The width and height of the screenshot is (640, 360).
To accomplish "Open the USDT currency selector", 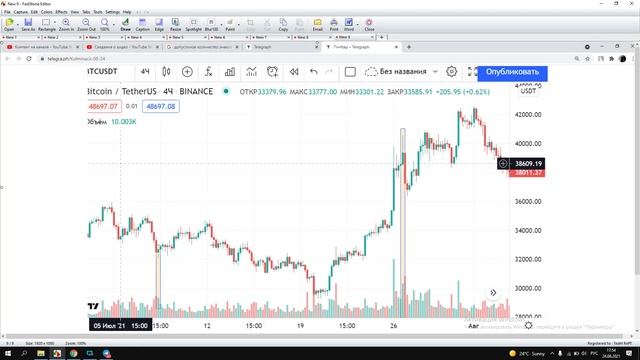I will tap(528, 91).
